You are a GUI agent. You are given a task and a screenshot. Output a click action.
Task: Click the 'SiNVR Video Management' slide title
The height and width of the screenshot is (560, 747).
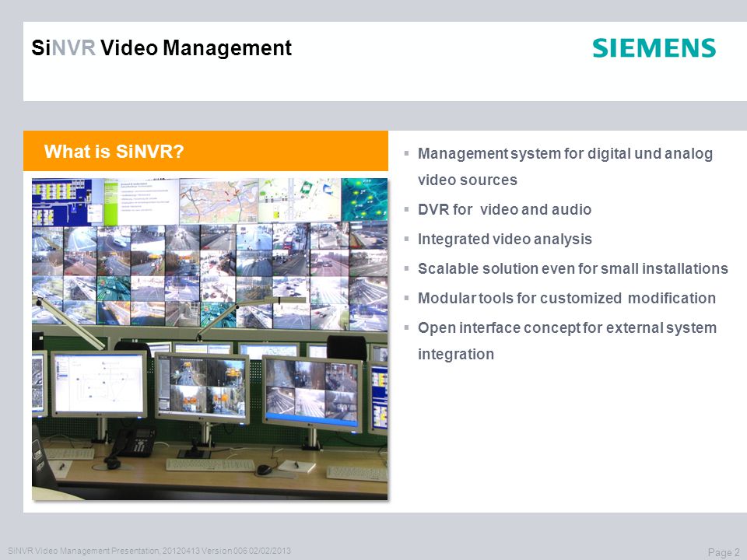point(162,48)
